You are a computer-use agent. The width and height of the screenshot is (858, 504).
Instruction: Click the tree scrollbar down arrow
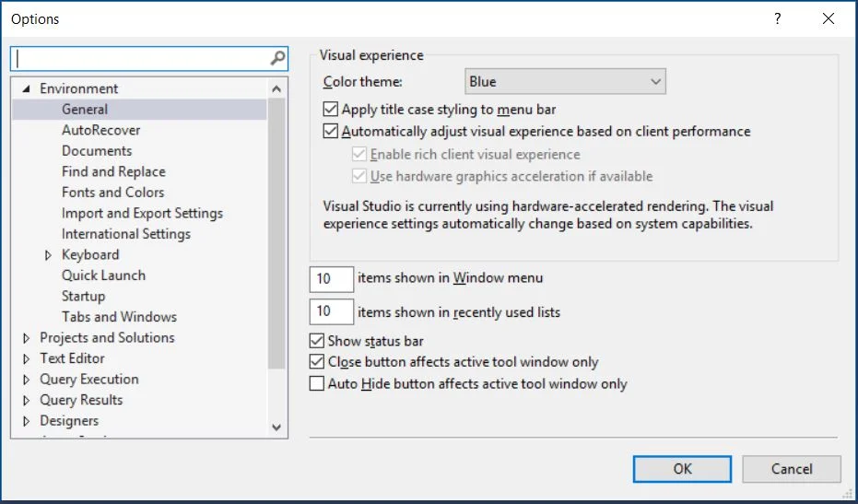coord(276,427)
